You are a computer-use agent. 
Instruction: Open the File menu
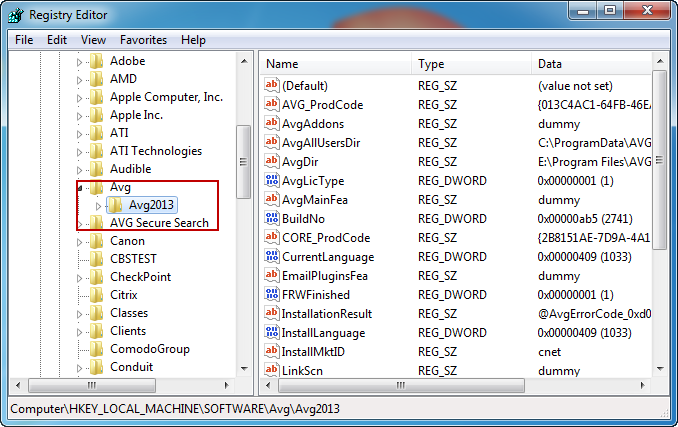tap(24, 40)
